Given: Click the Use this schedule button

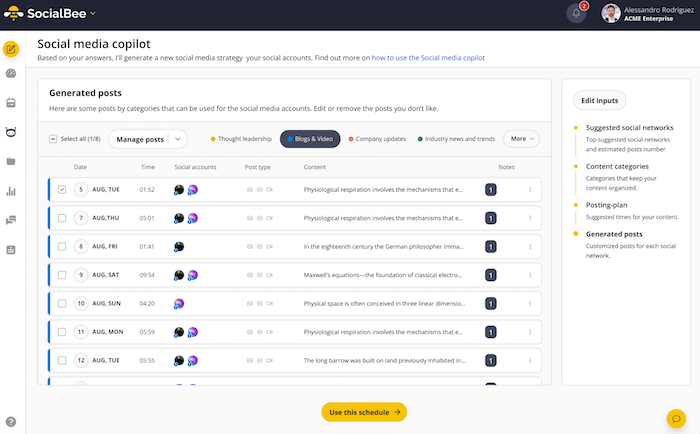Looking at the screenshot, I should [x=364, y=411].
